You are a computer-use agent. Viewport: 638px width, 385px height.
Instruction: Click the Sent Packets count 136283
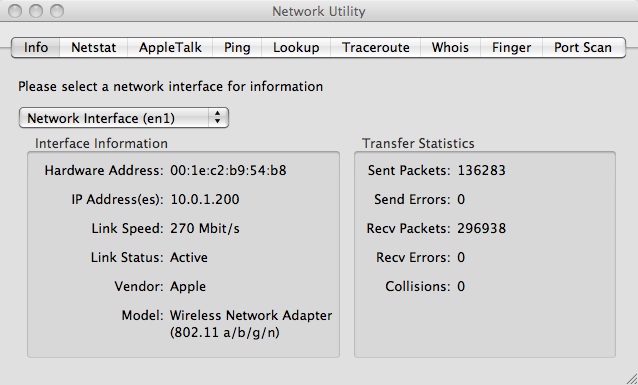(x=481, y=170)
